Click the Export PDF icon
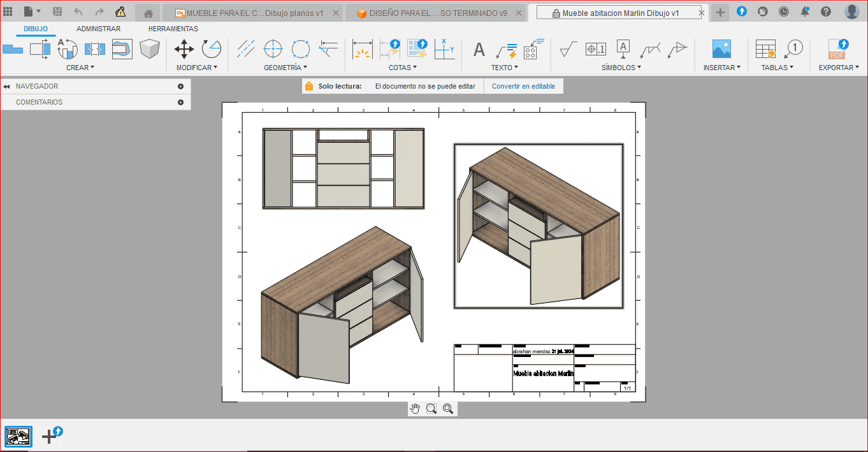The image size is (868, 452). [837, 49]
